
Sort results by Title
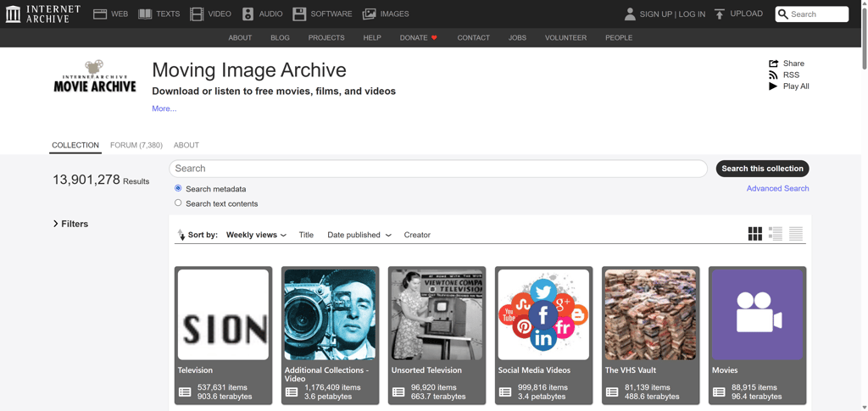[x=306, y=235]
